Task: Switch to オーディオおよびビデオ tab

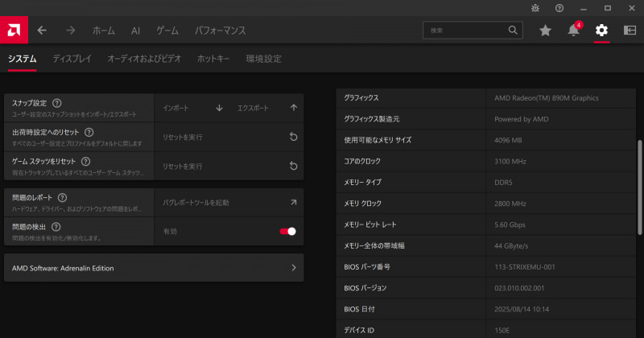Action: click(144, 59)
